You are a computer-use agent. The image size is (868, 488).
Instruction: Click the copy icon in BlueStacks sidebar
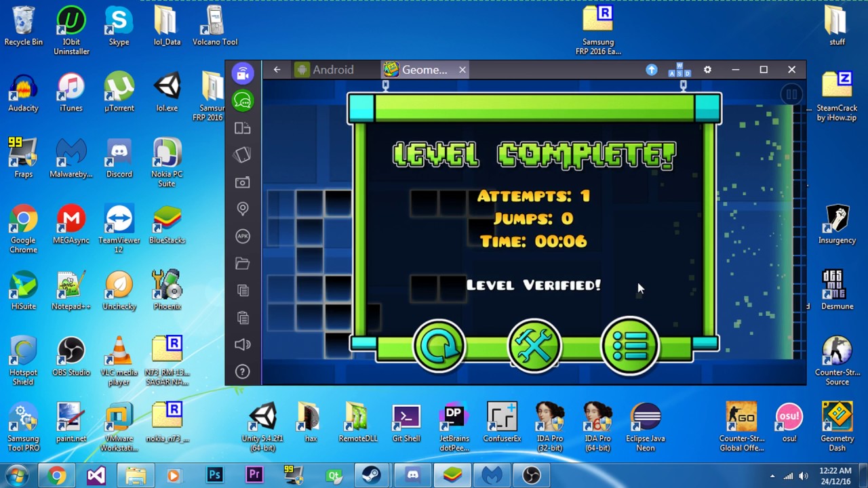coord(243,291)
